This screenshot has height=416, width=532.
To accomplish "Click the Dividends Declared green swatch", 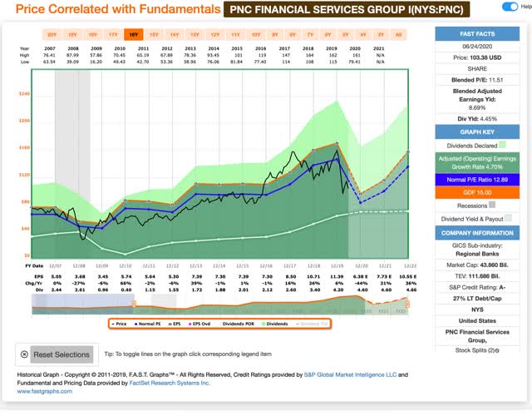I will [x=502, y=145].
